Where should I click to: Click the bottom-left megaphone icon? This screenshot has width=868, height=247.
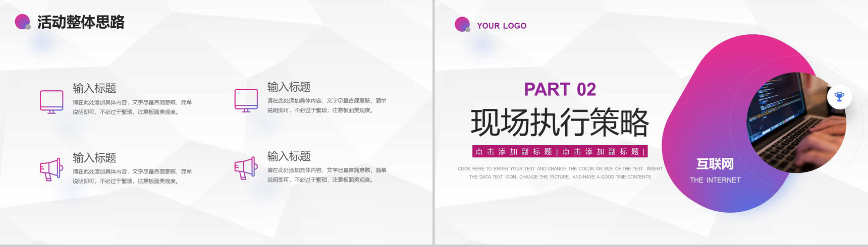[x=51, y=170]
